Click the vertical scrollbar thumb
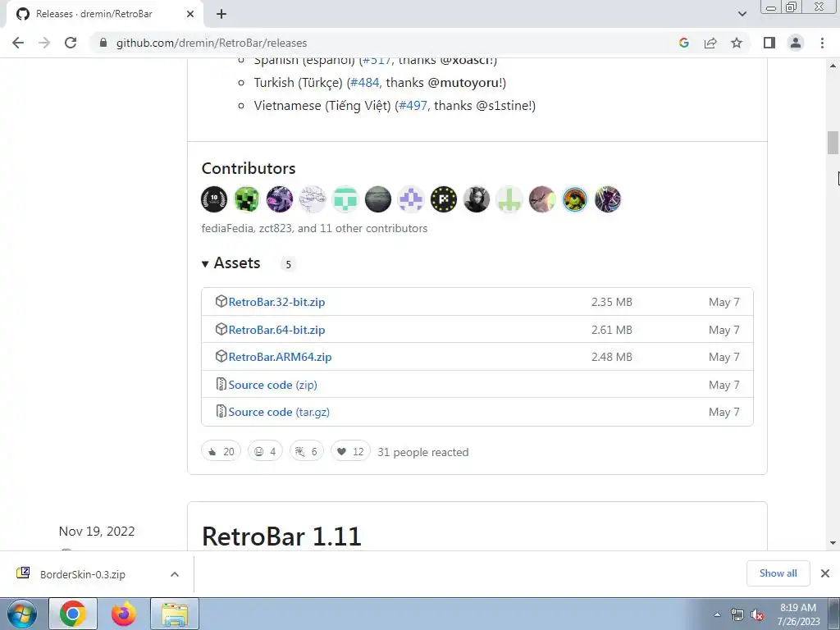This screenshot has height=630, width=840. pyautogui.click(x=833, y=143)
